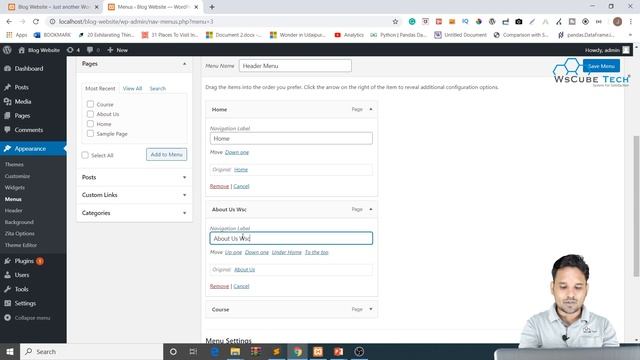The height and width of the screenshot is (360, 640).
Task: Select the Most Recent tab
Action: click(x=100, y=88)
